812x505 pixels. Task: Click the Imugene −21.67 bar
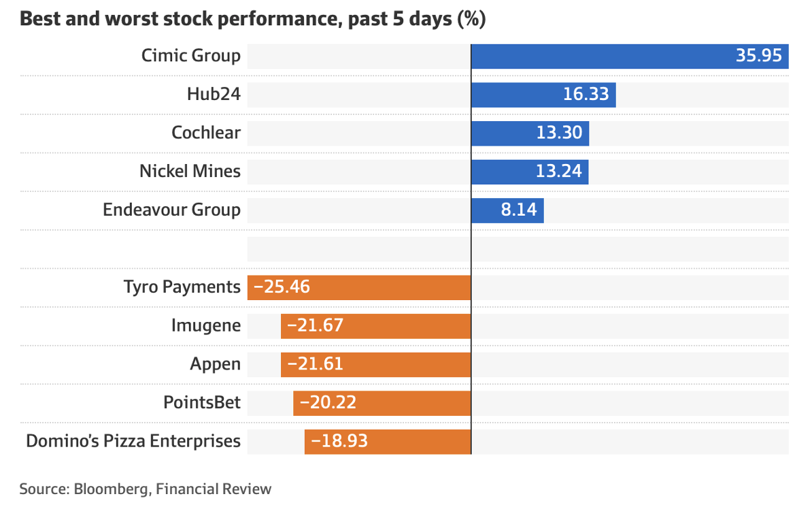click(375, 326)
